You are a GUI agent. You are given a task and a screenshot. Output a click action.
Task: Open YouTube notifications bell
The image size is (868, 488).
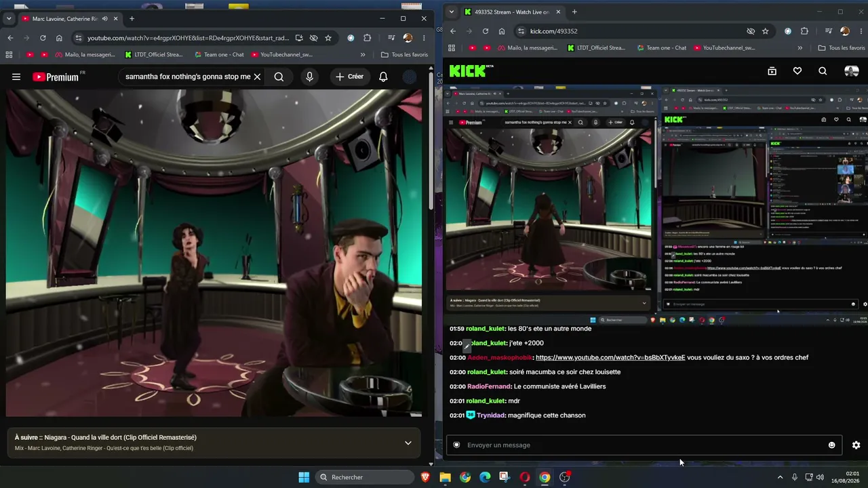click(x=383, y=77)
